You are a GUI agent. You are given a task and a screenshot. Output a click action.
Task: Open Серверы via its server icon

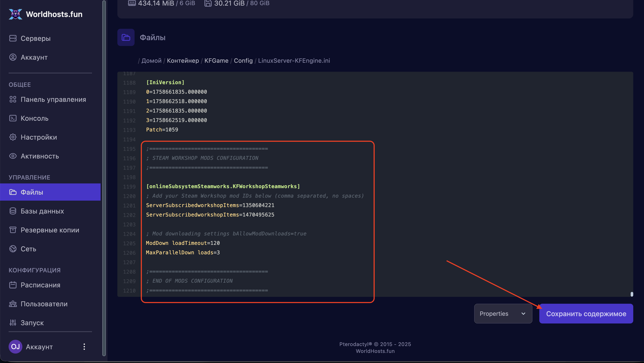pyautogui.click(x=13, y=38)
